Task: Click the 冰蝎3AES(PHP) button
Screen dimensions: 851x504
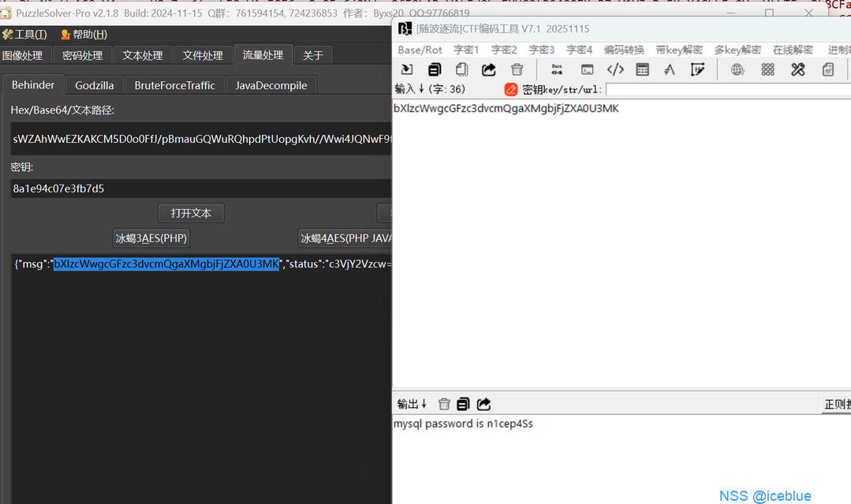Action: pyautogui.click(x=152, y=238)
